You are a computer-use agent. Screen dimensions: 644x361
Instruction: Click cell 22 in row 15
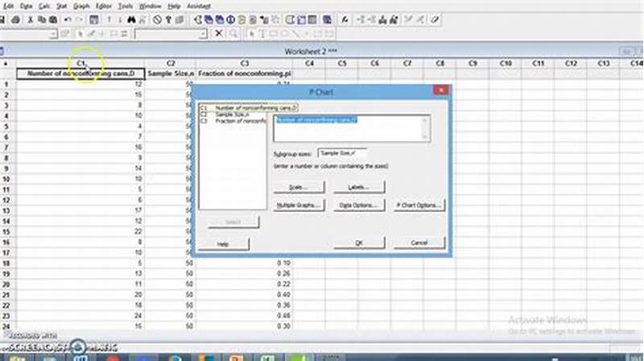80,231
